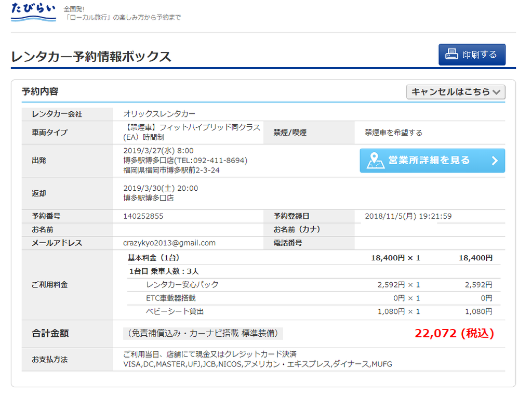This screenshot has height=395, width=532.
Task: Click the 1台目 乗車人数：3人 text
Action: 164,271
